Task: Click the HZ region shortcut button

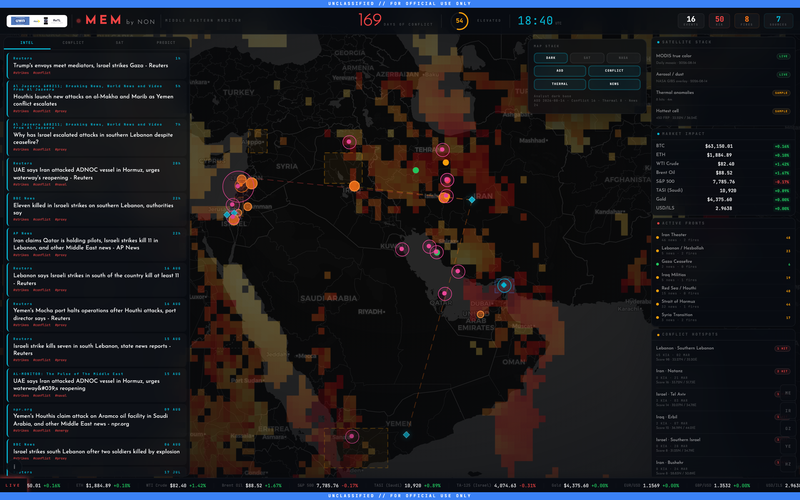Action: click(788, 464)
